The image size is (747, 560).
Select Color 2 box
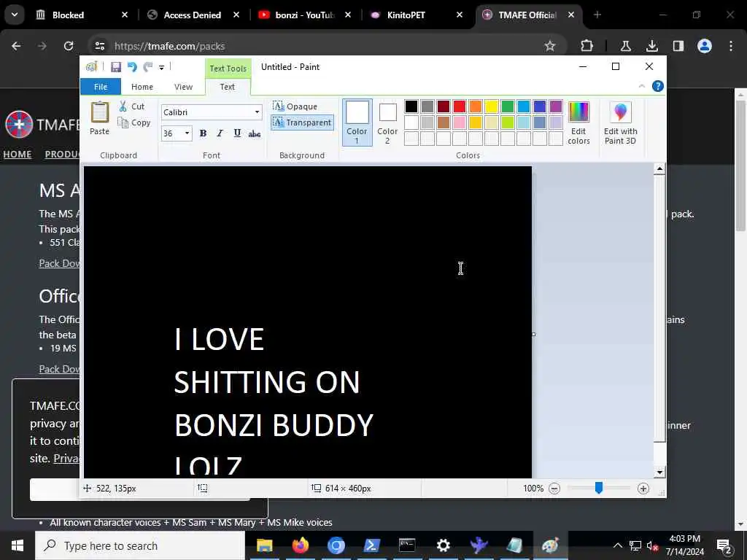click(387, 122)
